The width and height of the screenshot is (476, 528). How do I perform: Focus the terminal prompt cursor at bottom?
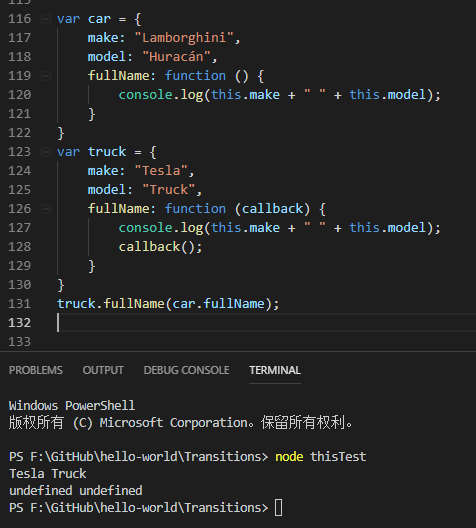(278, 508)
